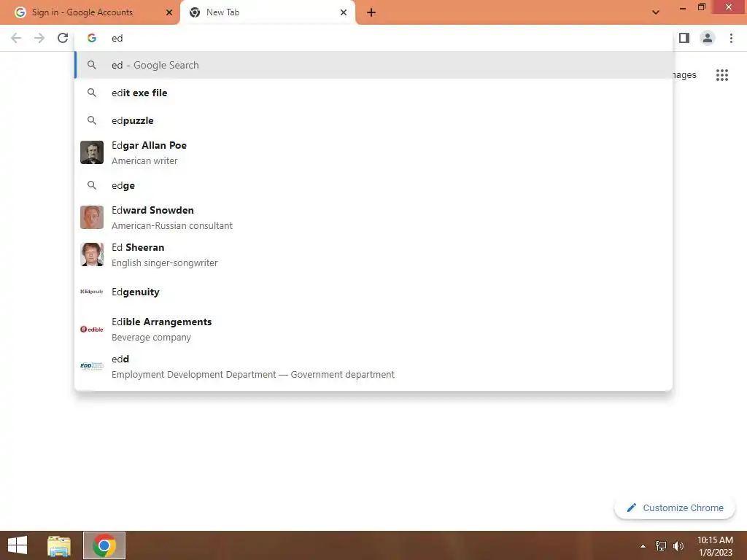
Task: Click the Chrome taskbar icon
Action: [104, 545]
